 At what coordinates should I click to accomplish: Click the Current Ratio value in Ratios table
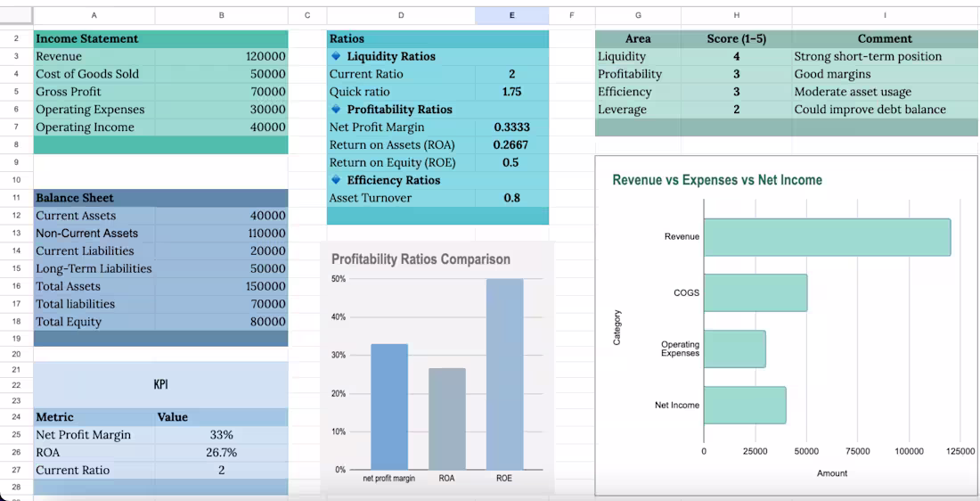(x=512, y=74)
